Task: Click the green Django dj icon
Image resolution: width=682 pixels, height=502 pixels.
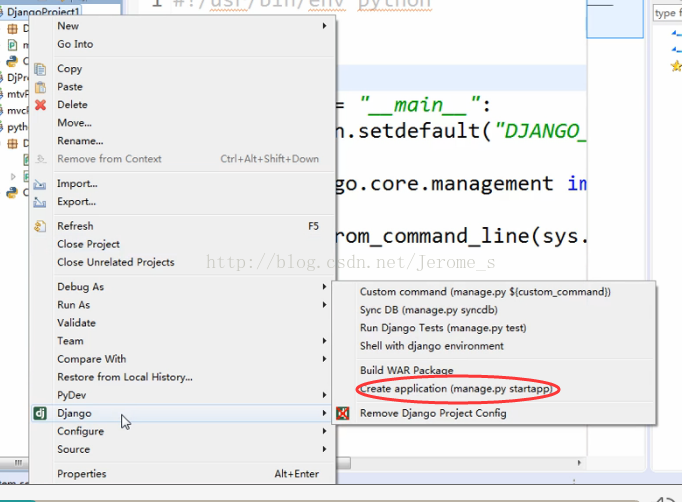Action: (x=40, y=413)
